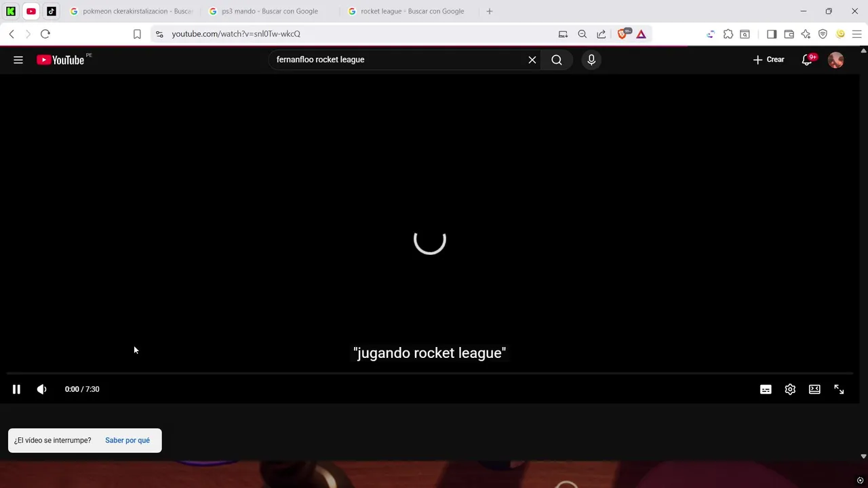Click the Saber por qué link
The image size is (868, 488).
pyautogui.click(x=127, y=441)
